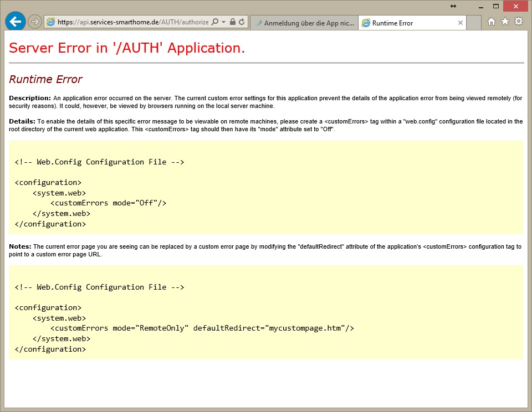Go back with the blue Back arrow
This screenshot has height=412, width=532.
tap(16, 22)
